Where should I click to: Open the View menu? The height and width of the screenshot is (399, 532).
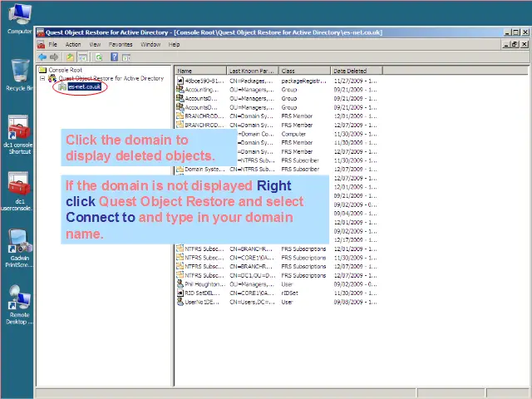(95, 44)
